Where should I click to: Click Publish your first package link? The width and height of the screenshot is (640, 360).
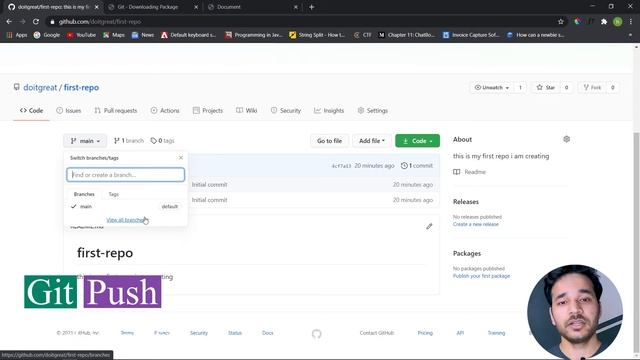(481, 276)
